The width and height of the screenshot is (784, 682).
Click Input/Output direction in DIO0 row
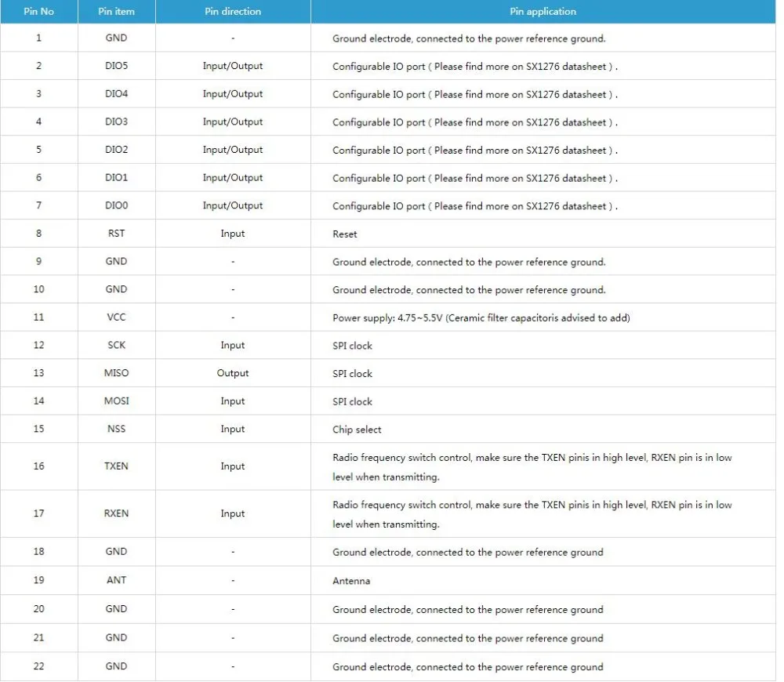pos(233,205)
